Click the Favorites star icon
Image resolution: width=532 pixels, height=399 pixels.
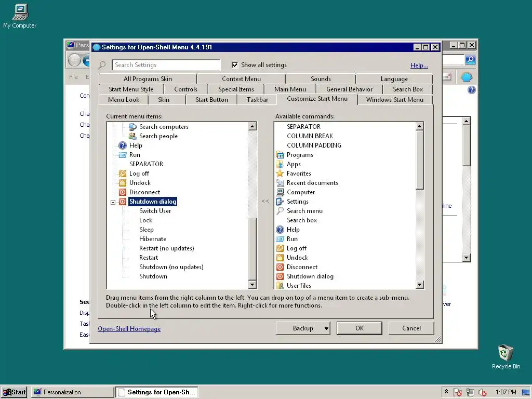[x=280, y=174]
